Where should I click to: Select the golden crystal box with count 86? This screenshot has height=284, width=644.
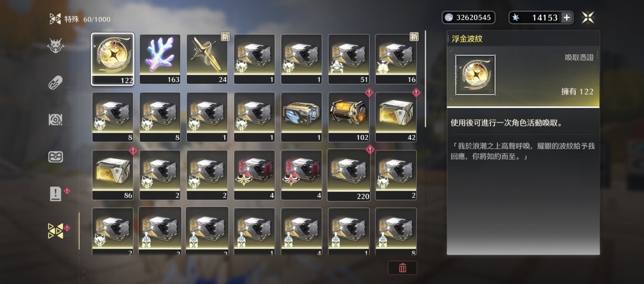click(x=113, y=175)
